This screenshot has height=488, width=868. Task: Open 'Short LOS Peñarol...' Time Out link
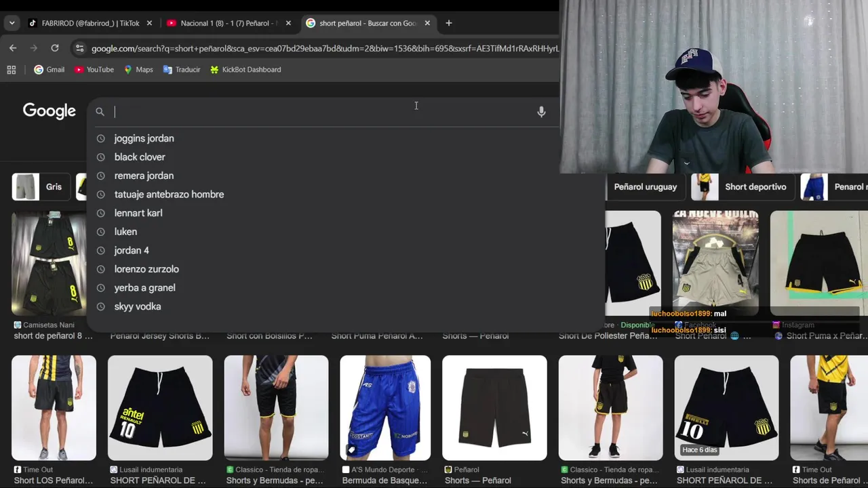tap(54, 481)
